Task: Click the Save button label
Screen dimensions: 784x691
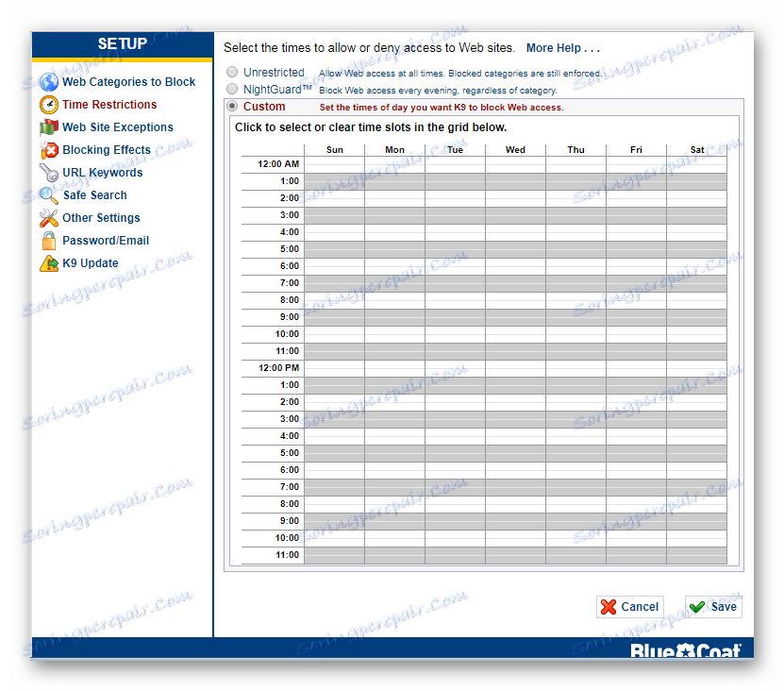Action: pyautogui.click(x=724, y=607)
